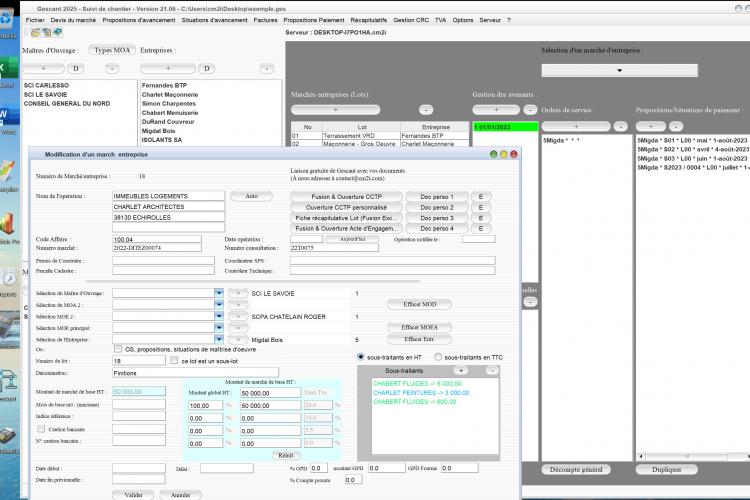Open Devis du marché menu
The width and height of the screenshot is (750, 500).
pos(73,20)
